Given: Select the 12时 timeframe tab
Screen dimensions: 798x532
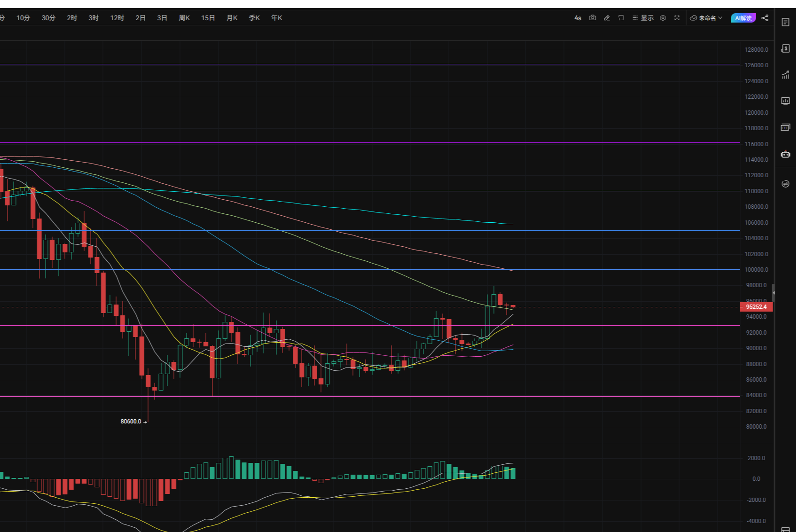Looking at the screenshot, I should pos(117,18).
